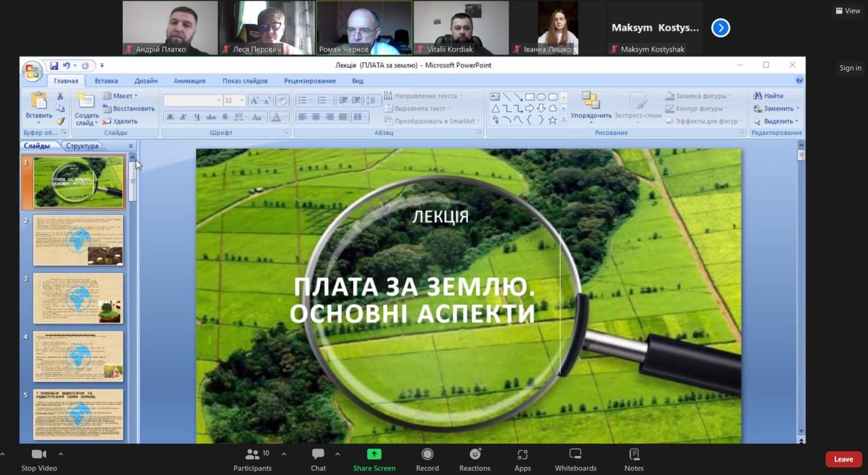The height and width of the screenshot is (475, 868).
Task: Open the Zoom Apps panel
Action: click(522, 455)
